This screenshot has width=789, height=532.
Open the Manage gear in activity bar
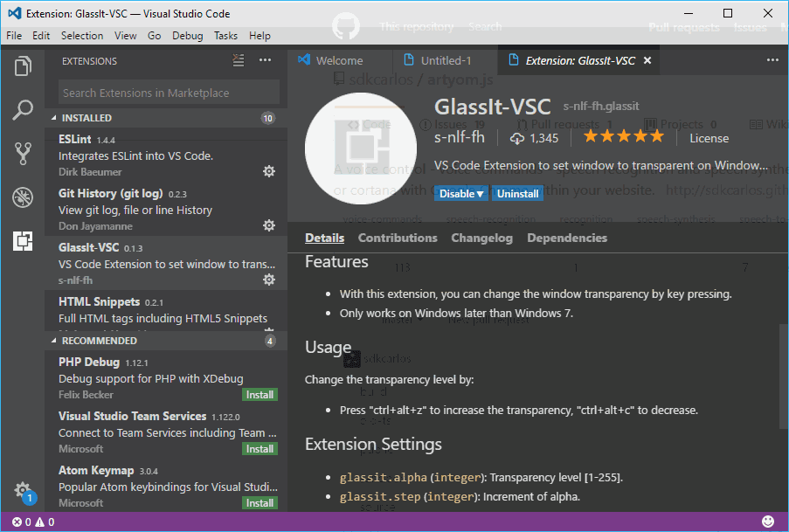click(23, 491)
